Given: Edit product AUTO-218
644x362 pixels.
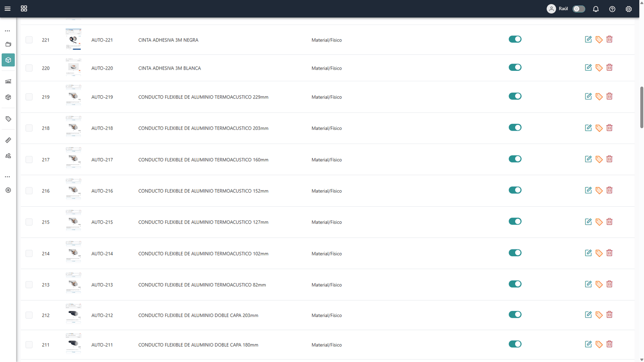Looking at the screenshot, I should 588,128.
